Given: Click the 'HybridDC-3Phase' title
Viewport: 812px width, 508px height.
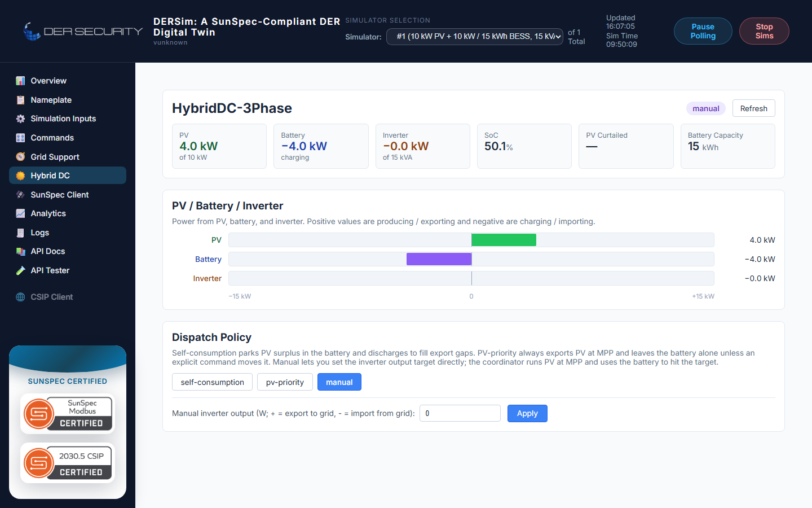Looking at the screenshot, I should click(x=232, y=108).
